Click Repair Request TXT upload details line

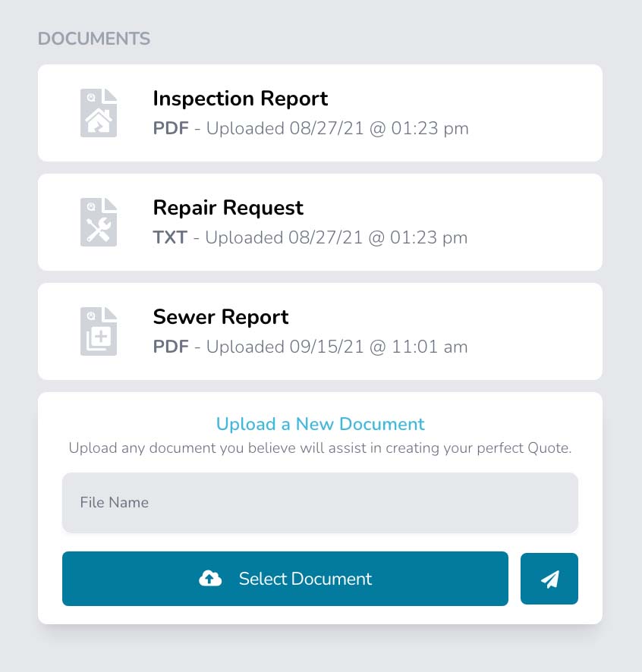[310, 238]
